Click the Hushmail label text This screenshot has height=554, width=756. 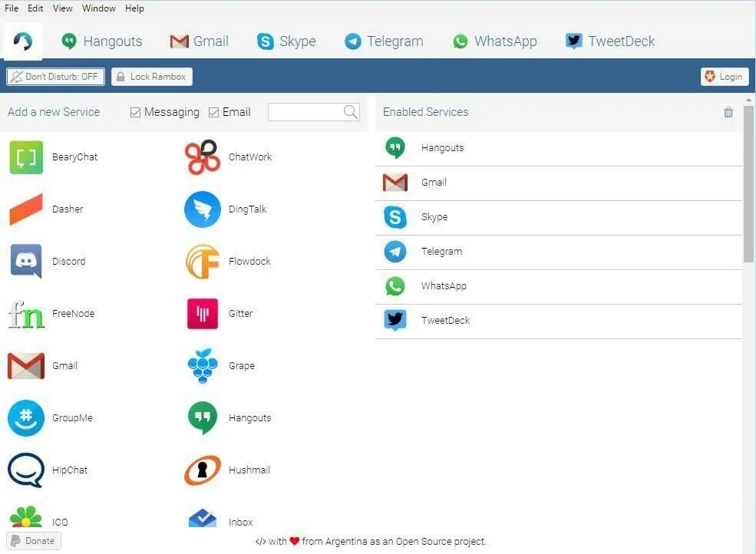(249, 470)
